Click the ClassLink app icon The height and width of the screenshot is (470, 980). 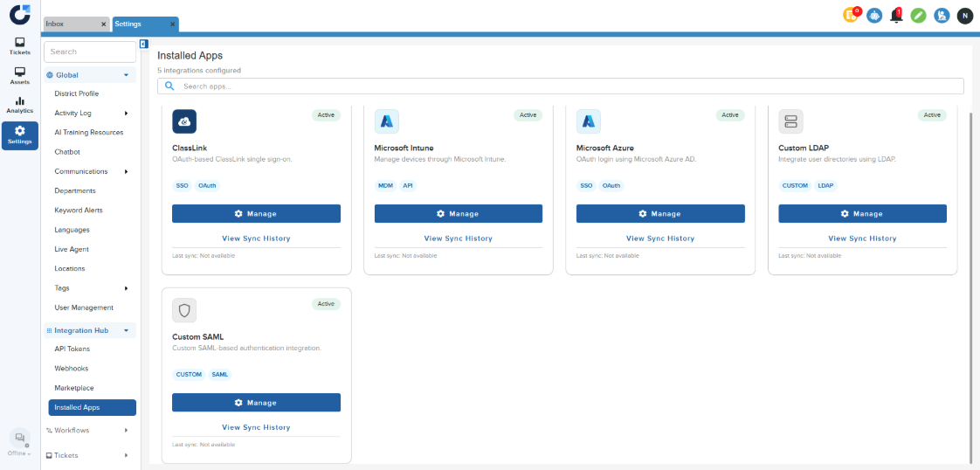coord(184,121)
